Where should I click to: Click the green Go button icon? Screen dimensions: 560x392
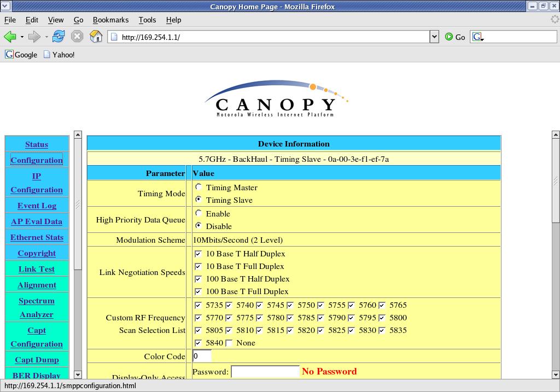point(449,37)
